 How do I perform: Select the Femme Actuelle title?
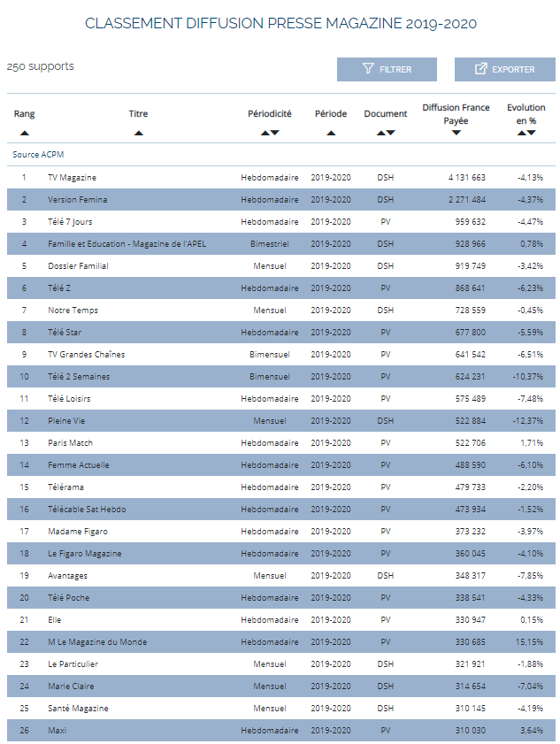pyautogui.click(x=79, y=465)
